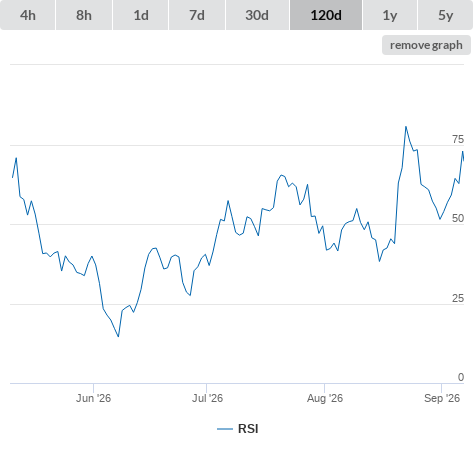Select the 8h time range tab

point(84,15)
